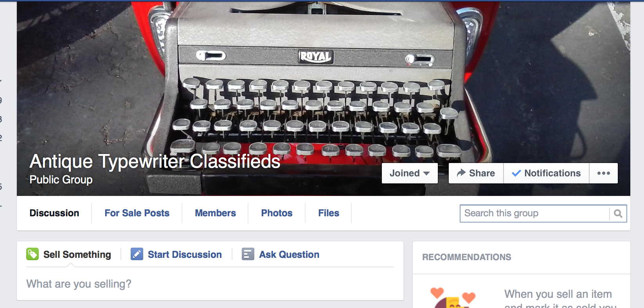Click the gray Ask Question poll icon
The image size is (644, 308).
click(x=248, y=254)
